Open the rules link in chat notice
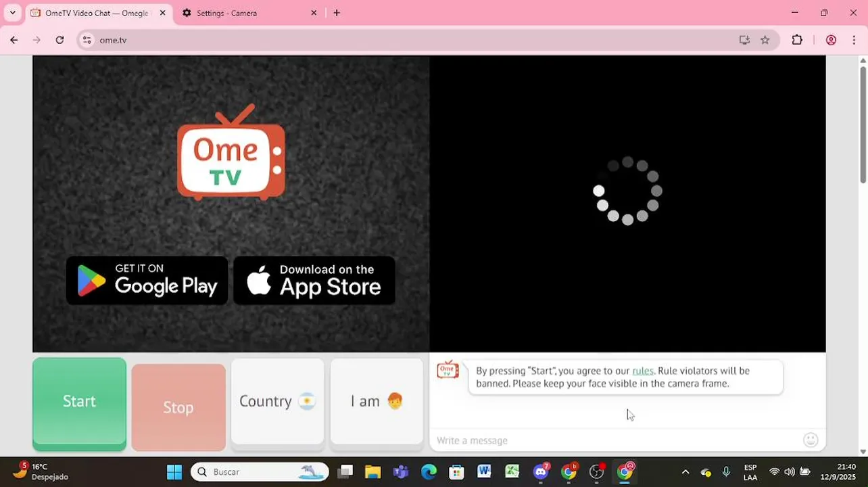 point(643,371)
